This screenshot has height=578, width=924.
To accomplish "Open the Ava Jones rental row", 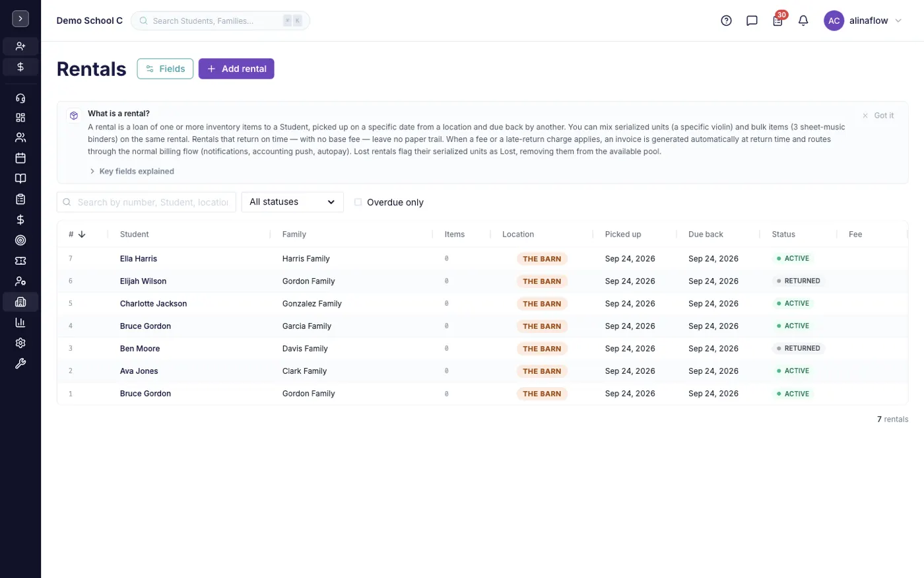I will pos(482,371).
